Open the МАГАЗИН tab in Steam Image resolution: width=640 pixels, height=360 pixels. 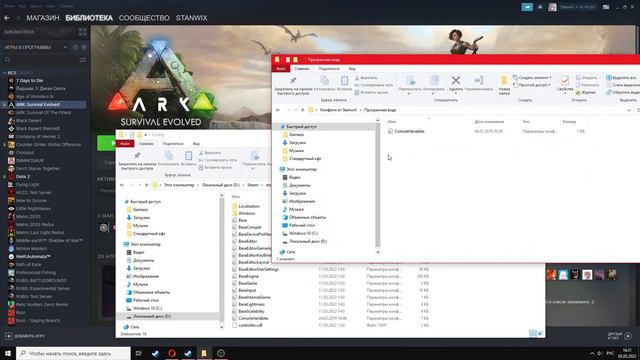[x=43, y=18]
